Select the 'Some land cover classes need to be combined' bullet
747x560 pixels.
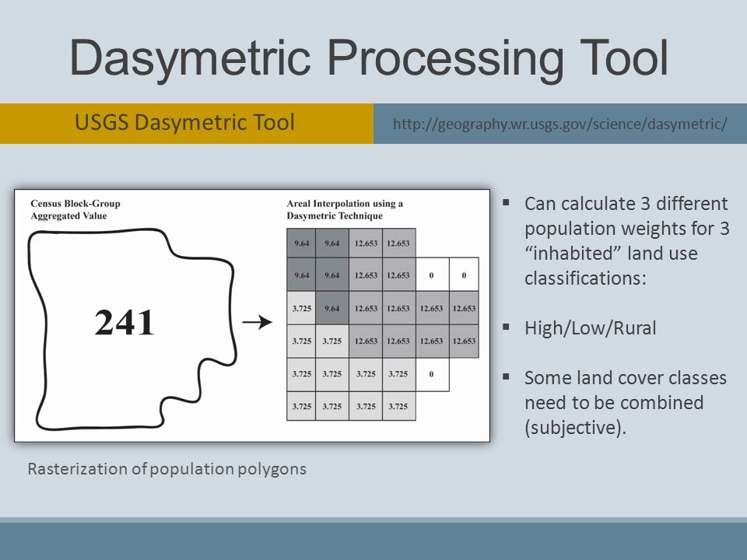coord(625,402)
